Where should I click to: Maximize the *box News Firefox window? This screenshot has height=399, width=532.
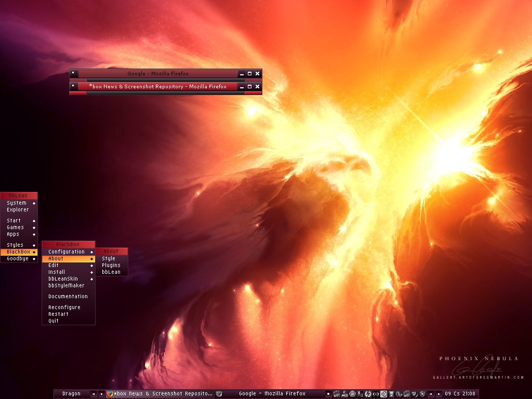click(x=250, y=87)
